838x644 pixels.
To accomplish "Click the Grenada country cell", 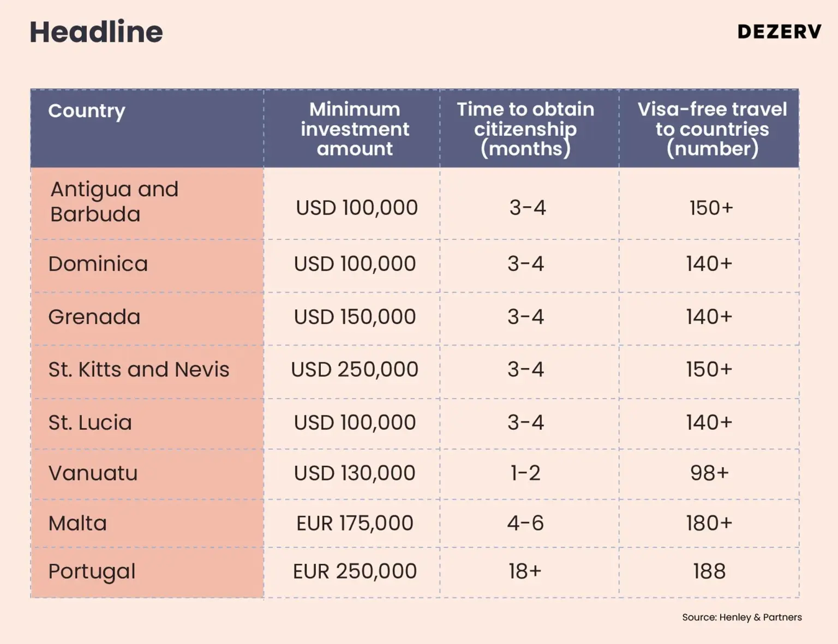I will click(x=94, y=317).
